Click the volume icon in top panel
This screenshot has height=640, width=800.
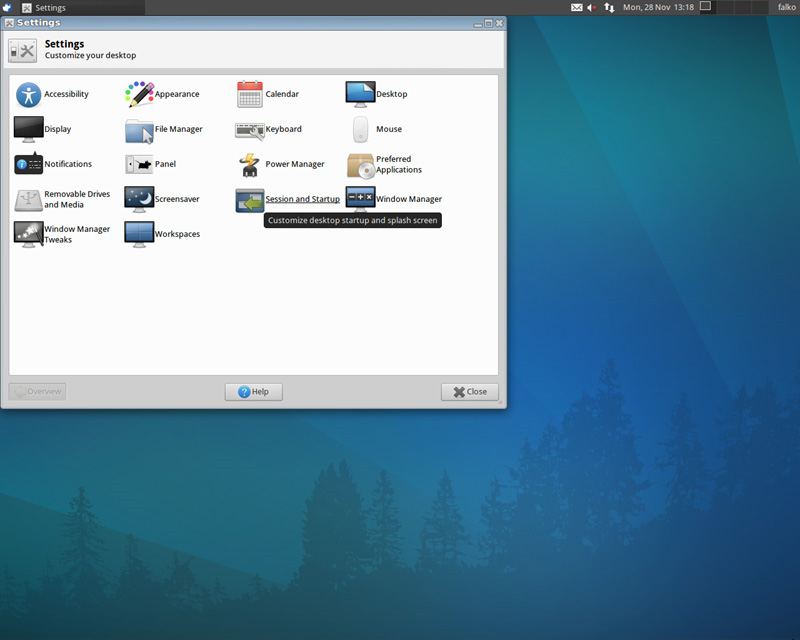click(x=592, y=7)
